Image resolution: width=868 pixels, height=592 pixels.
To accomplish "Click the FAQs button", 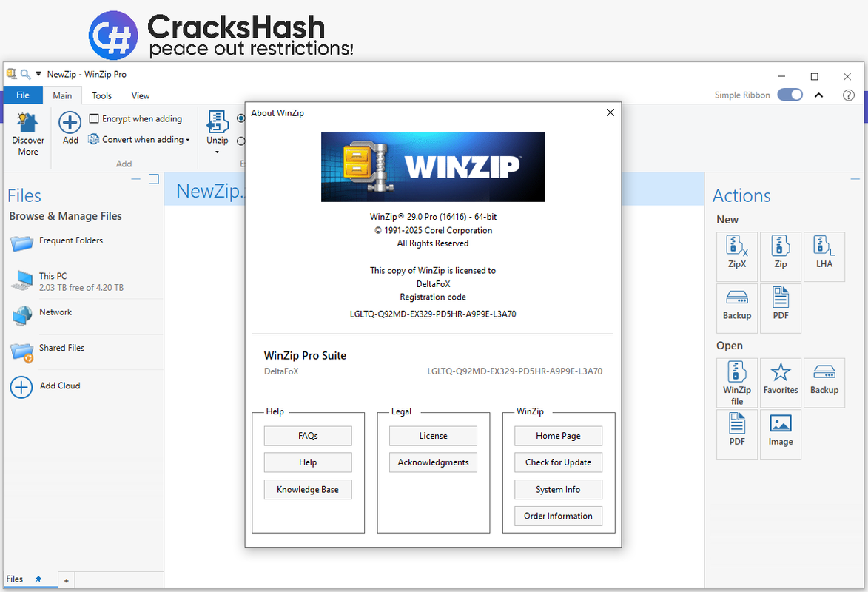I will 308,436.
